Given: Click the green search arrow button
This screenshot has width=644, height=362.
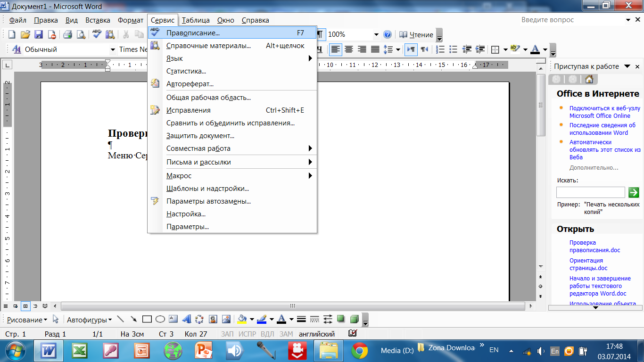Looking at the screenshot, I should click(x=634, y=192).
